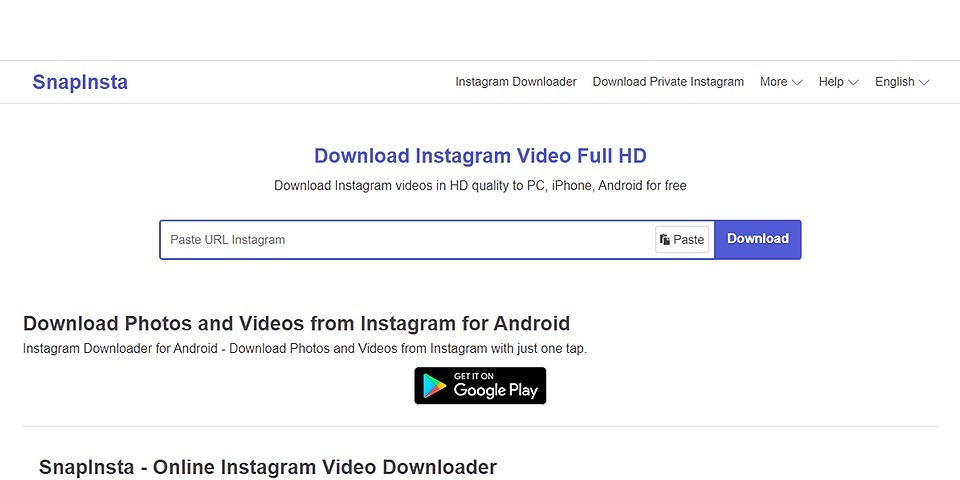The width and height of the screenshot is (960, 480).
Task: Open the English language selector
Action: (x=902, y=82)
